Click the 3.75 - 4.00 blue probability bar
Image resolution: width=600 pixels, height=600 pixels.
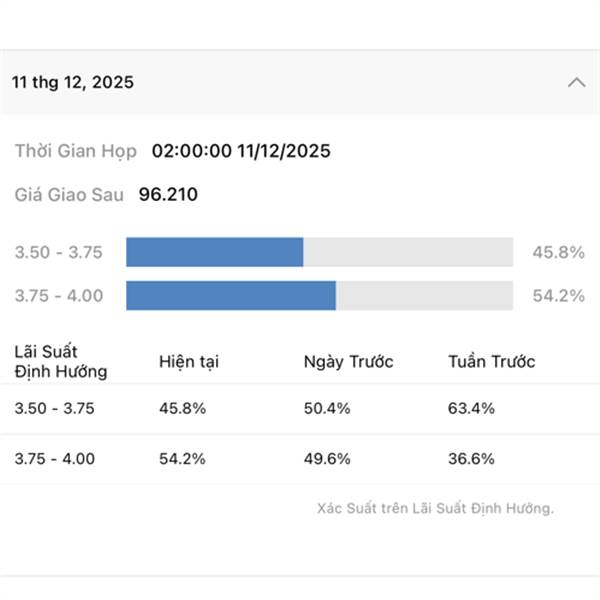(231, 296)
